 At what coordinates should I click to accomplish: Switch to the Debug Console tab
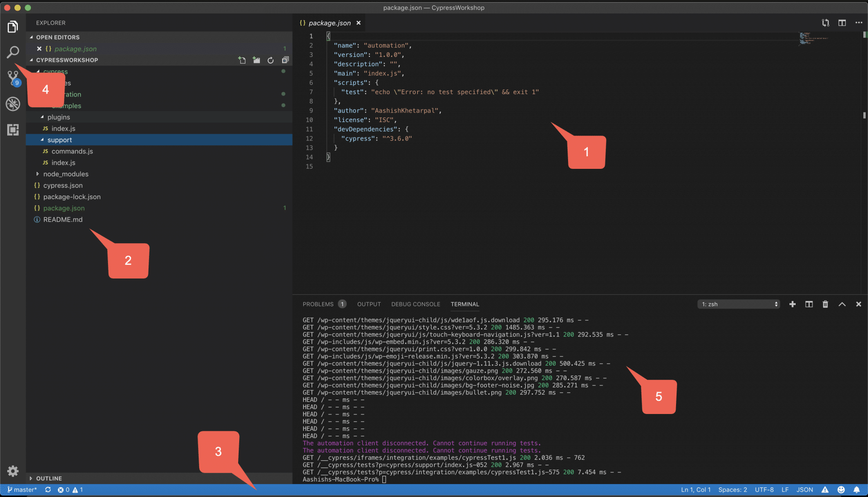(415, 304)
